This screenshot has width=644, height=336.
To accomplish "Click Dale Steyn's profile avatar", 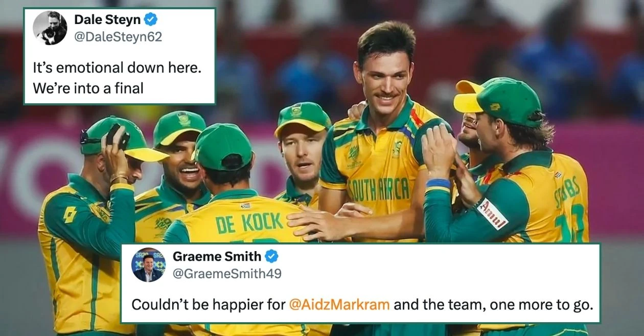I will click(x=50, y=28).
